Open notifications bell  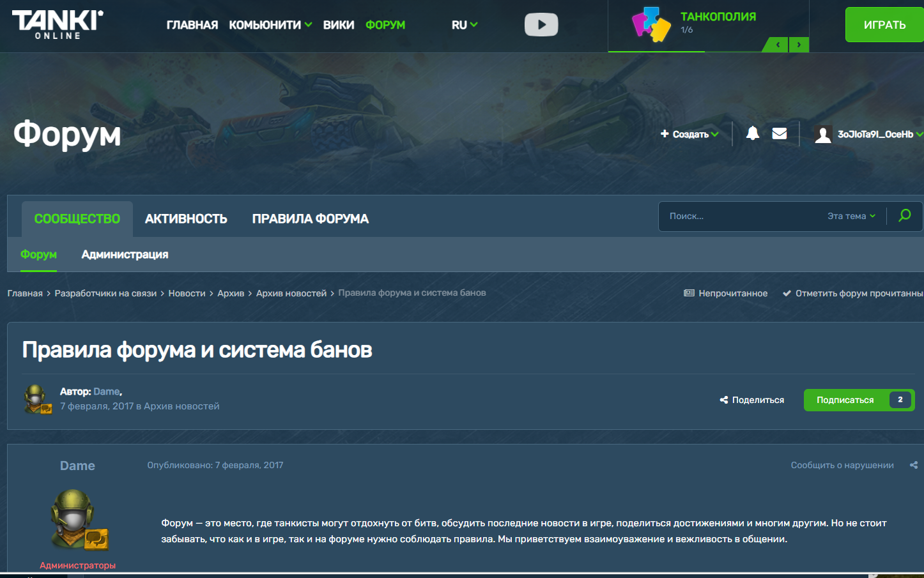tap(753, 133)
